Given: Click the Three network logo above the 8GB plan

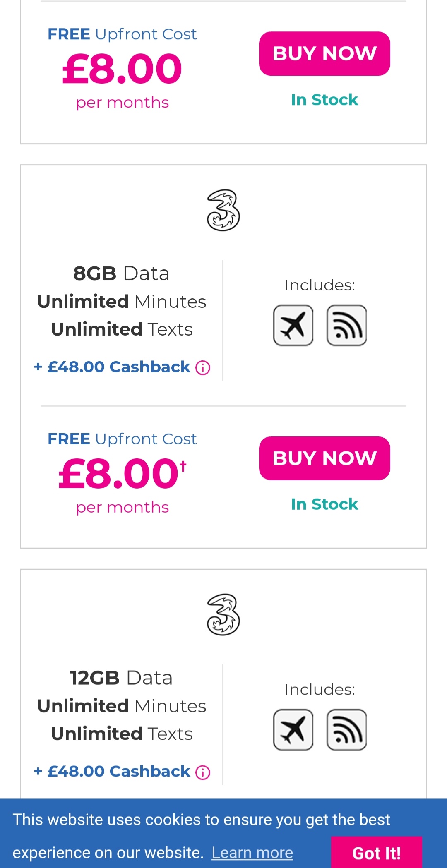Looking at the screenshot, I should pyautogui.click(x=223, y=210).
